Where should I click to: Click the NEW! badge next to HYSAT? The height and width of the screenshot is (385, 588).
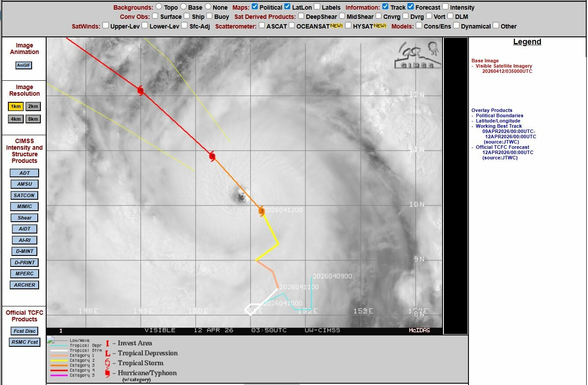pyautogui.click(x=380, y=26)
